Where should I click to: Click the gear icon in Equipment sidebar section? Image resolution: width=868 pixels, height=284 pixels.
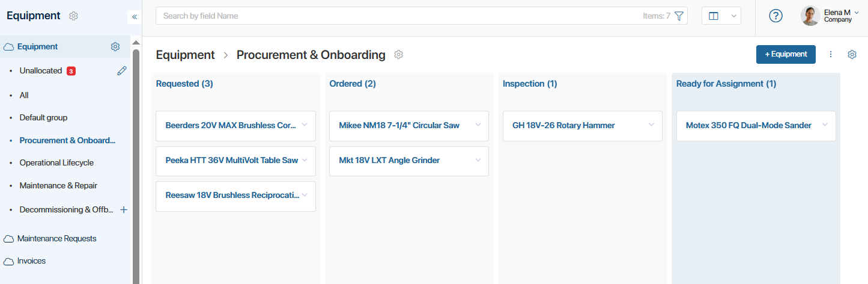click(x=115, y=47)
